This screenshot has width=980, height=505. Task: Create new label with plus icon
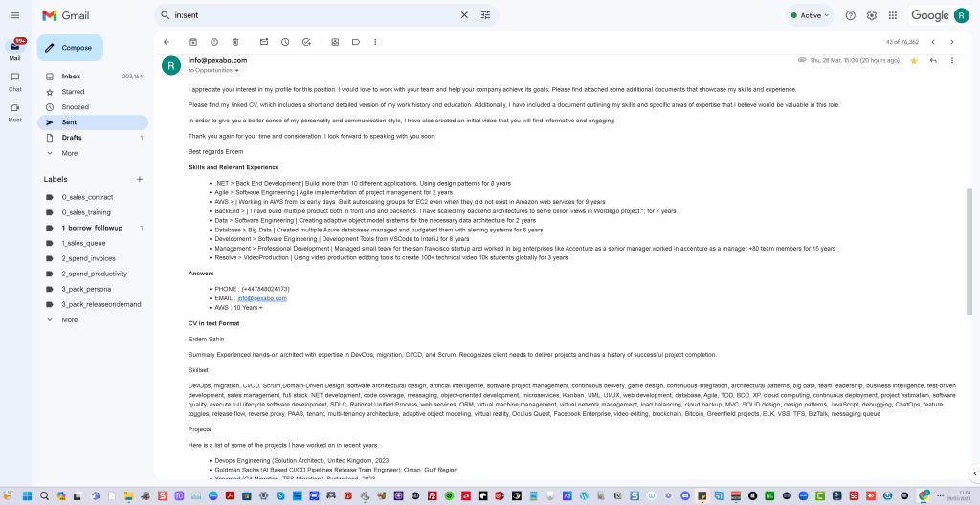pyautogui.click(x=140, y=180)
